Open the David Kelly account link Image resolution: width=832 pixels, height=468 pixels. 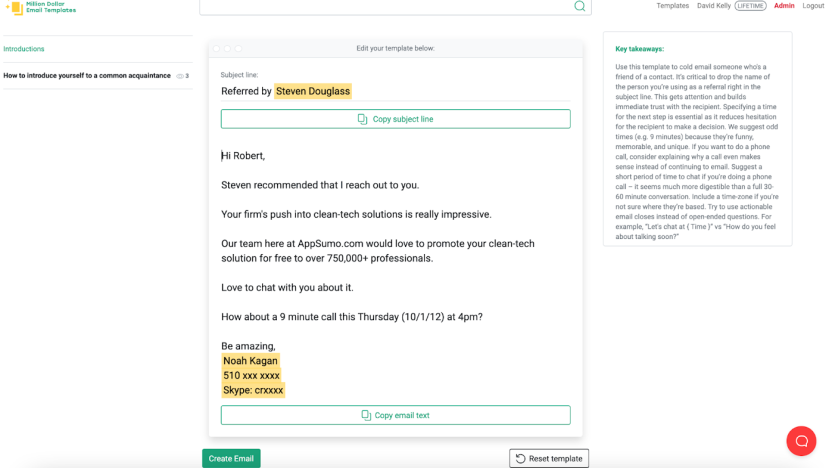pos(714,6)
